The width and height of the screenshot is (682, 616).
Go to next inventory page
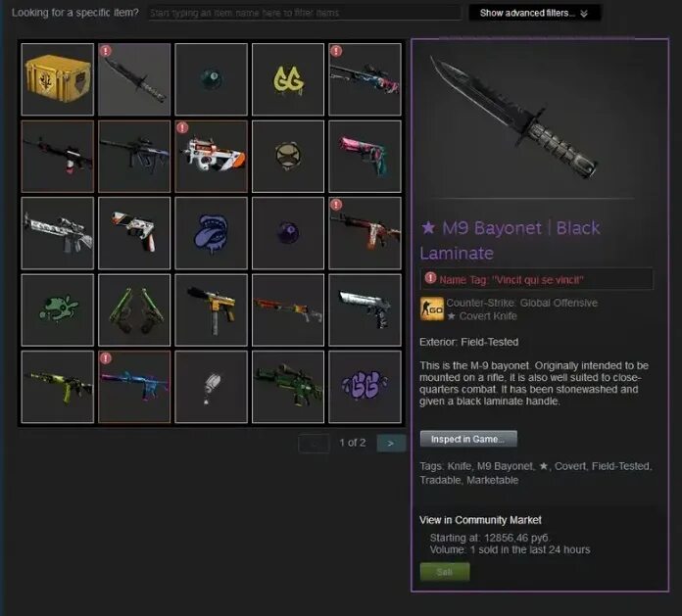[x=391, y=443]
